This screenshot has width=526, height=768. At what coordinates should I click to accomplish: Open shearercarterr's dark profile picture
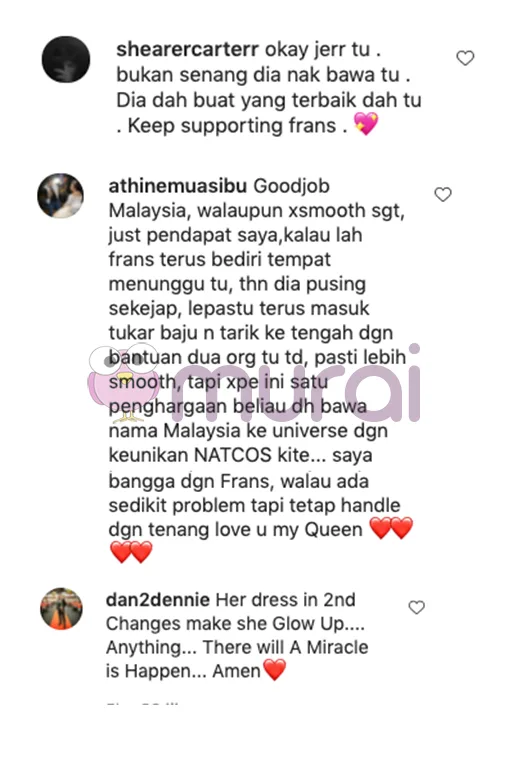click(66, 59)
